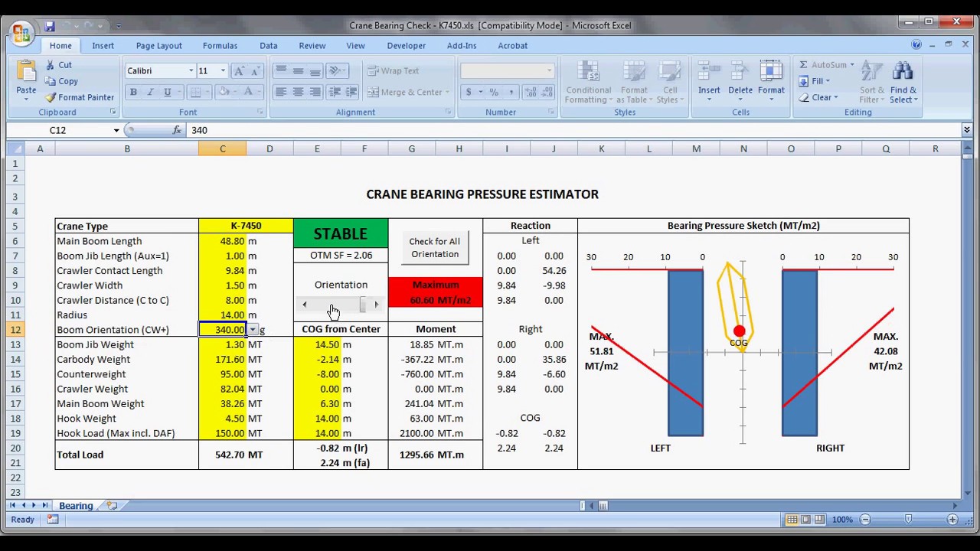The width and height of the screenshot is (980, 551).
Task: Click Grow Font icon
Action: [x=240, y=71]
